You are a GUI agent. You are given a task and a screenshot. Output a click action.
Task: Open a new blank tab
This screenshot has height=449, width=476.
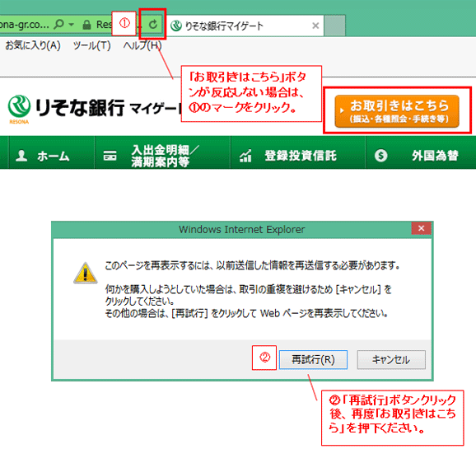pos(334,26)
